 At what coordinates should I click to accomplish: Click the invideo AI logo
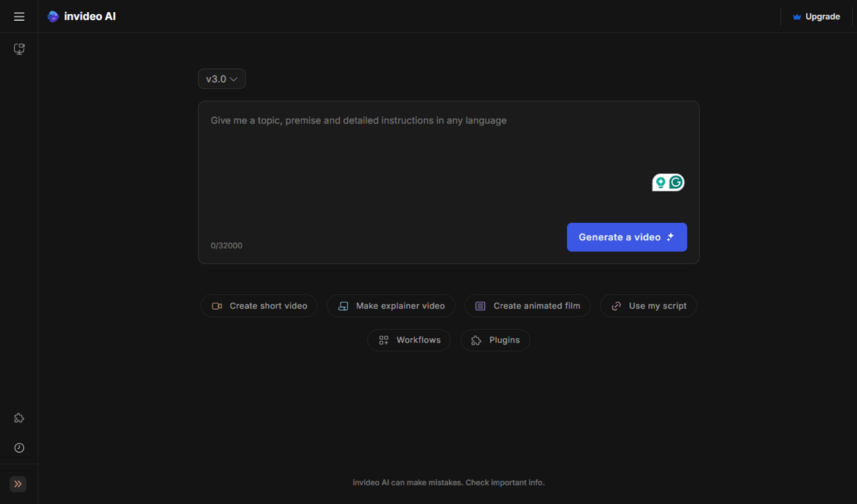(x=81, y=17)
